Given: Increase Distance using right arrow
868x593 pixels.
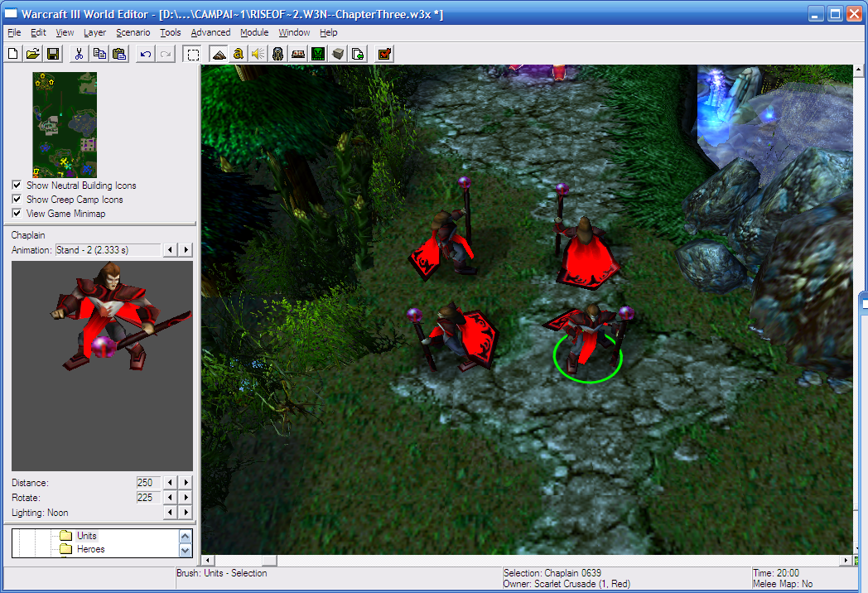Looking at the screenshot, I should (186, 482).
